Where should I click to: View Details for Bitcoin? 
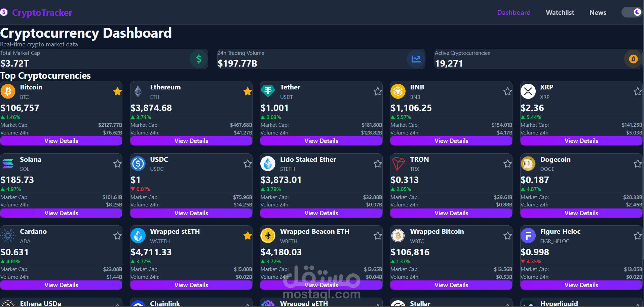(61, 141)
